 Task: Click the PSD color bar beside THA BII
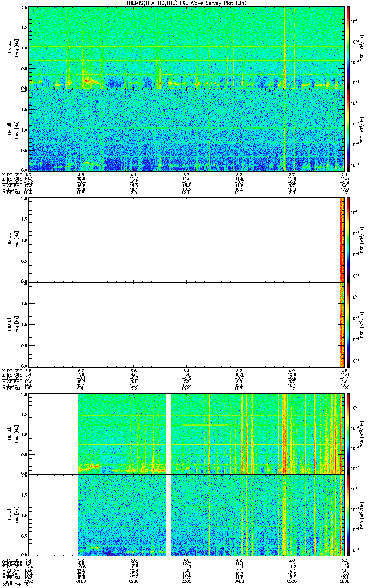[349, 129]
